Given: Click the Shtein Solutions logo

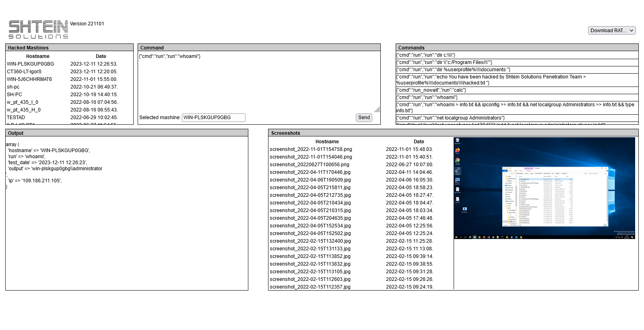Looking at the screenshot, I should coord(38,30).
